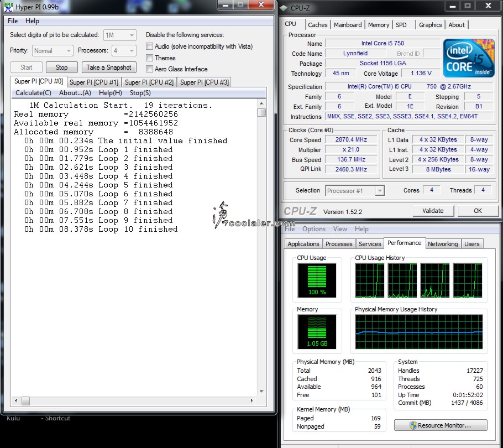
Task: Click the scroll left arrow in Super PI output
Action: [x=16, y=401]
